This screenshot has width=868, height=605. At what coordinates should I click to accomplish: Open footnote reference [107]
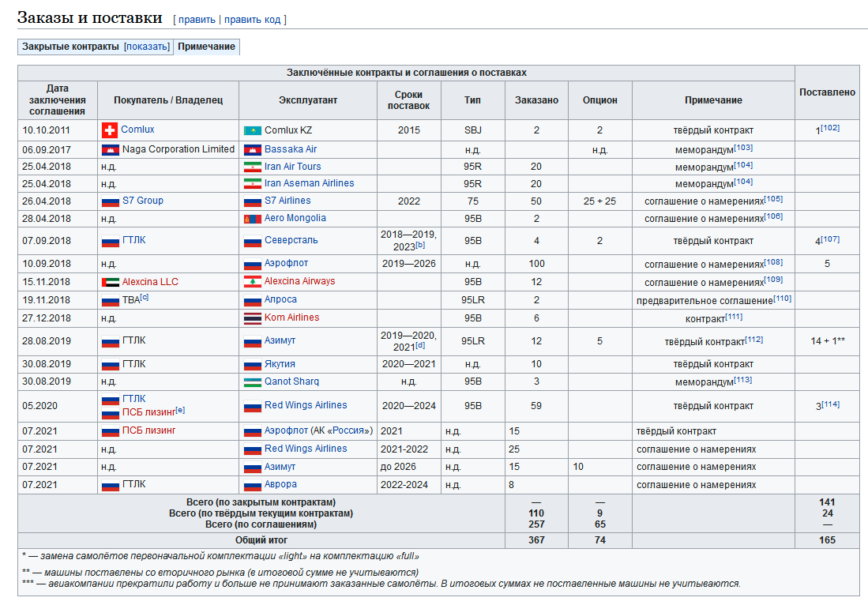coord(830,239)
